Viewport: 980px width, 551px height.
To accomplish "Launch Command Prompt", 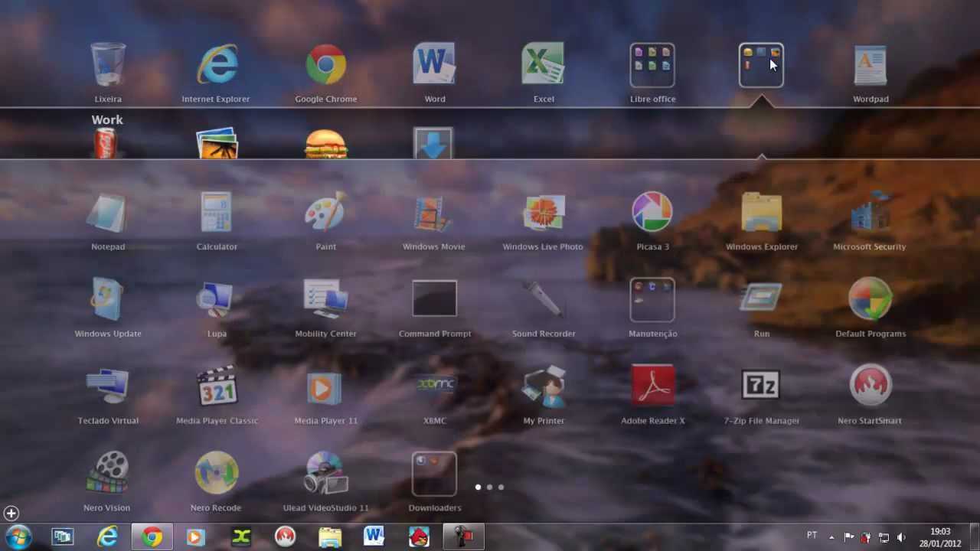I will point(435,298).
